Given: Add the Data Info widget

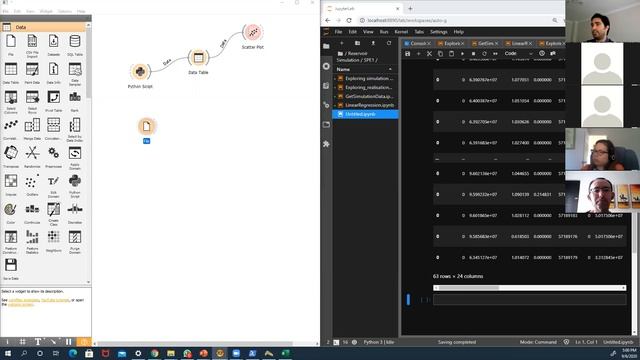Looking at the screenshot, I should (53, 73).
